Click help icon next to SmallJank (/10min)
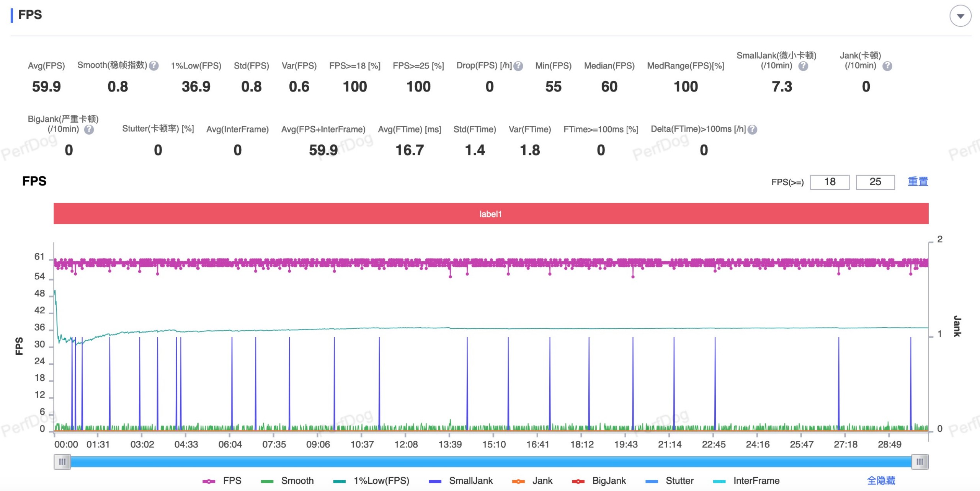The height and width of the screenshot is (491, 980). pyautogui.click(x=803, y=66)
